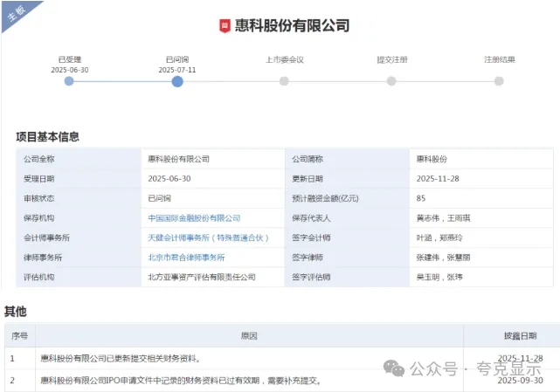Select the 已受理 timeline step dot
Screen dimensions: 560x392
[x=69, y=81]
